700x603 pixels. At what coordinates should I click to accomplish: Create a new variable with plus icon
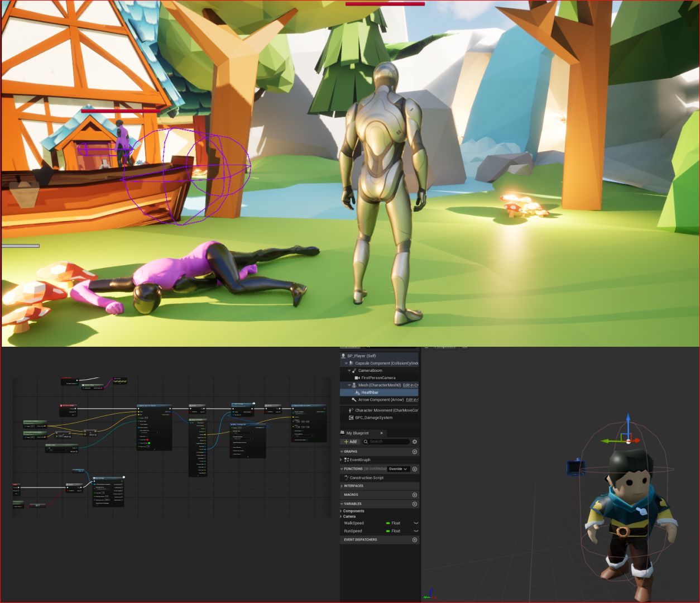point(414,504)
